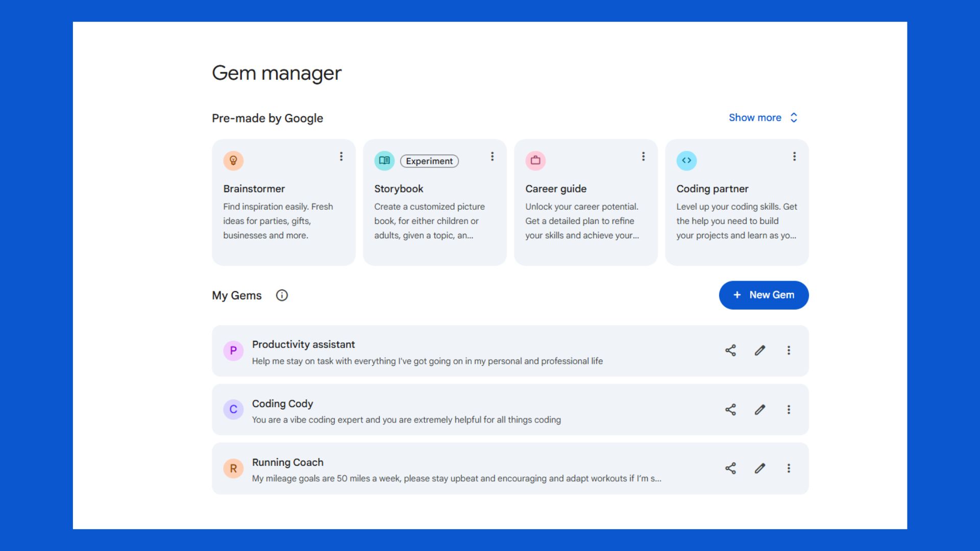This screenshot has width=980, height=551.
Task: Open Coding partner card three-dot menu
Action: (x=794, y=157)
